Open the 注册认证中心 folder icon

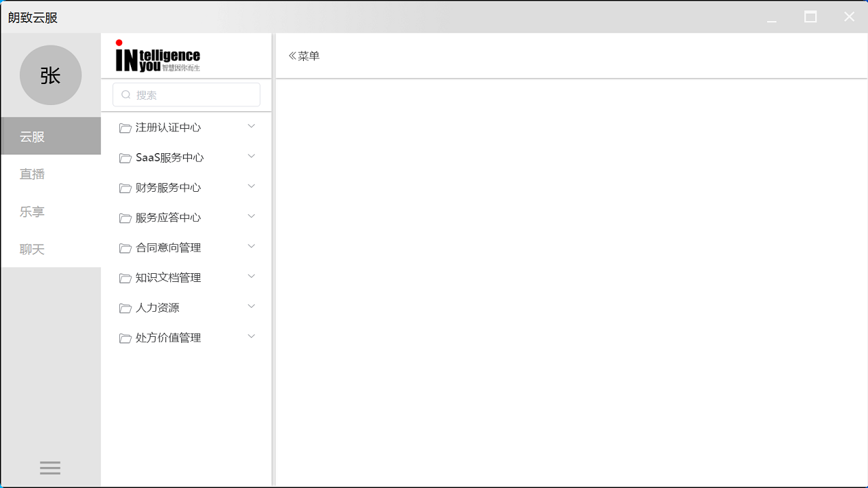pos(125,127)
